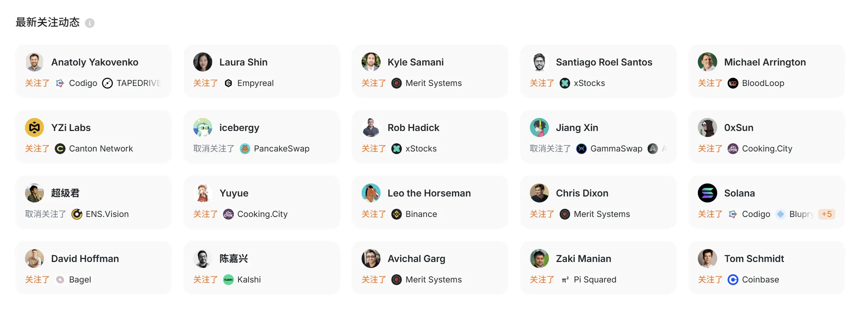Click the Empyreal project icon
The height and width of the screenshot is (310, 868).
tap(228, 83)
